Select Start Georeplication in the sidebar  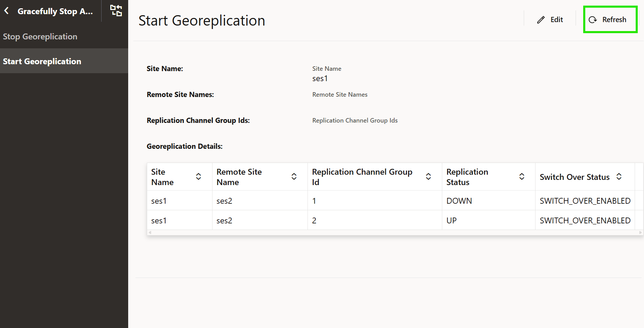click(x=64, y=61)
